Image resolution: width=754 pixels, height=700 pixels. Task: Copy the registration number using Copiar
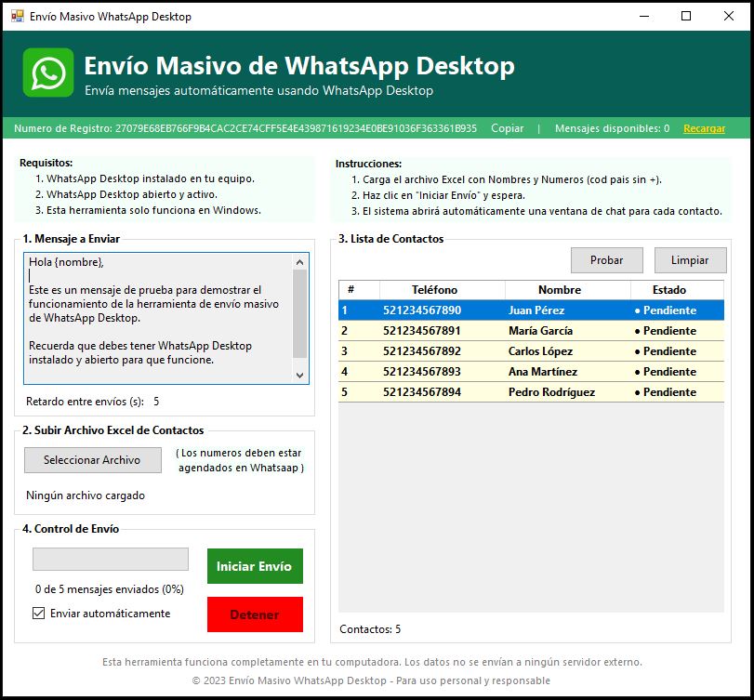[506, 126]
